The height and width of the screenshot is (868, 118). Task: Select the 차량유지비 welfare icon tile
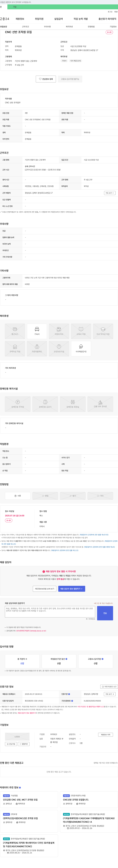click(59, 331)
